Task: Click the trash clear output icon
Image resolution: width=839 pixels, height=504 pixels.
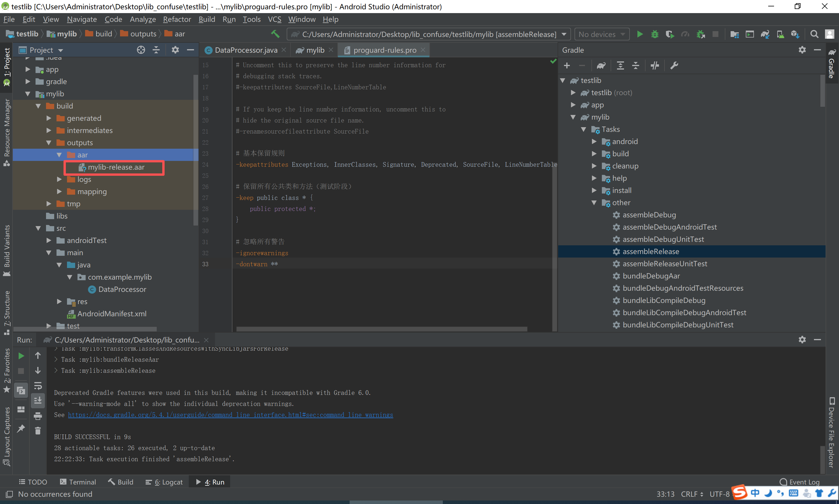Action: (38, 431)
